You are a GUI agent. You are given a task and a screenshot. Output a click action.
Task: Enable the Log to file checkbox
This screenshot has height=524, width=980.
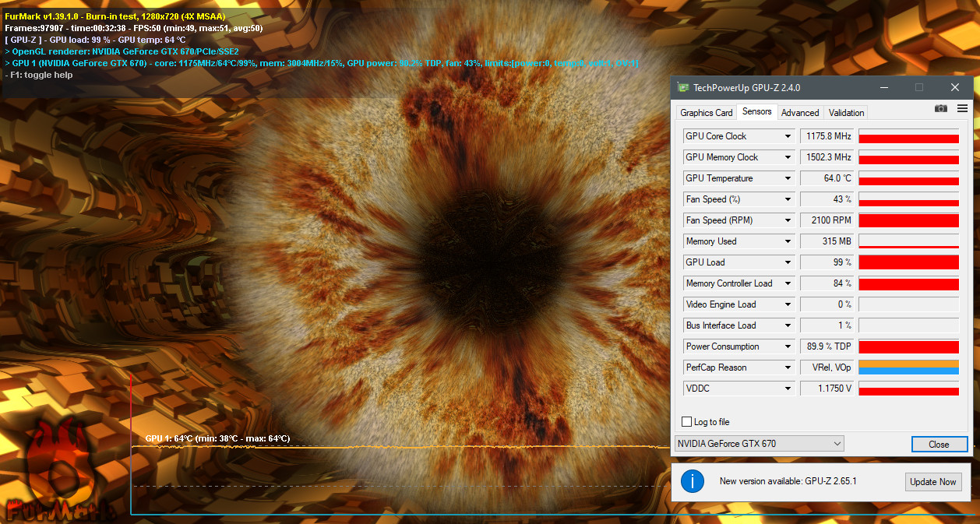point(686,422)
